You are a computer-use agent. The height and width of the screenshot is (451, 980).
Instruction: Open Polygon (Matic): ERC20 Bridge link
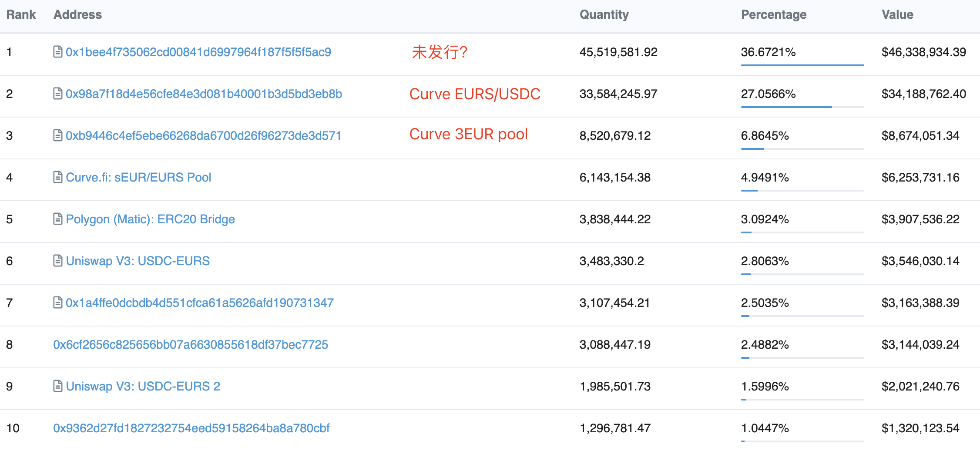pyautogui.click(x=150, y=219)
